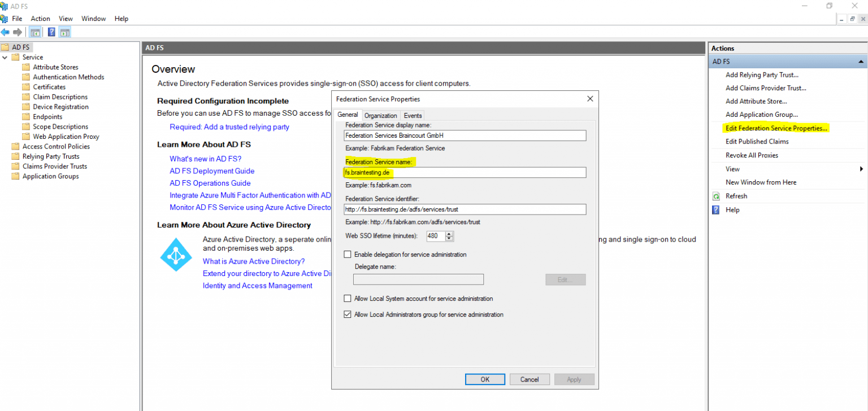The image size is (868, 411).
Task: Expand the View submenu arrow in Actions
Action: (x=861, y=169)
